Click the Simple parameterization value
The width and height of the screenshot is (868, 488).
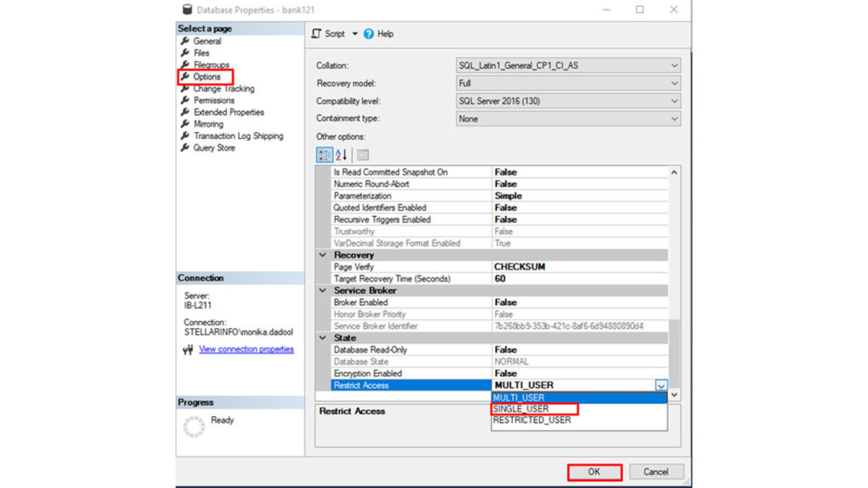point(508,196)
